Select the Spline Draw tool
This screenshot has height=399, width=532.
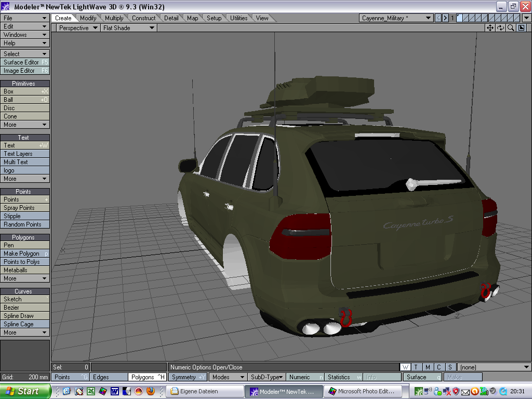(x=25, y=316)
